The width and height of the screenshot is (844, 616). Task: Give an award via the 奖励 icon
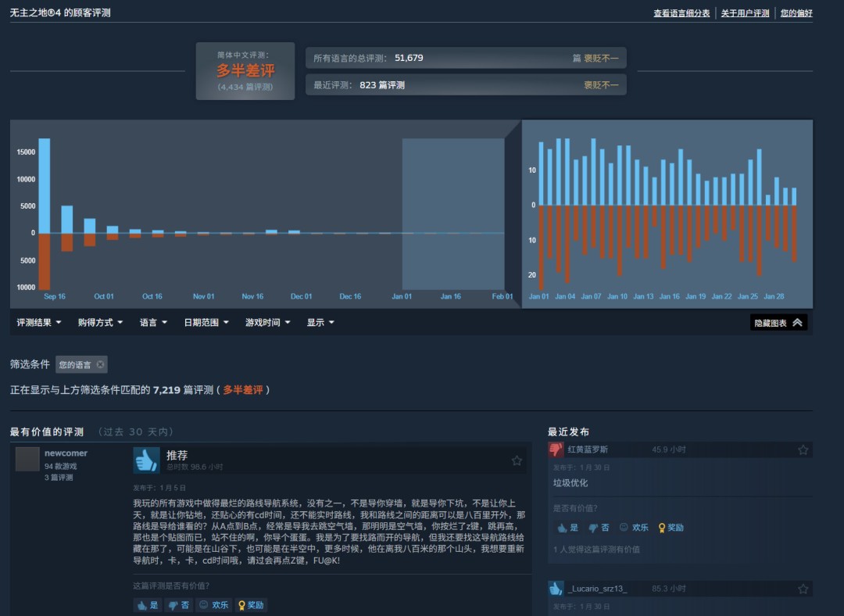point(249,605)
